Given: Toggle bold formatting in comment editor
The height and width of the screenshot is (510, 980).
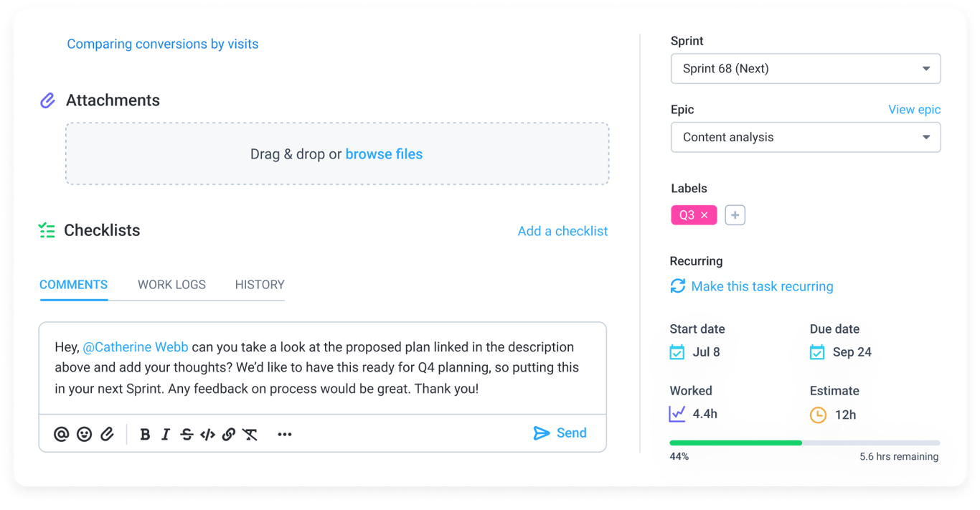Looking at the screenshot, I should coord(145,434).
